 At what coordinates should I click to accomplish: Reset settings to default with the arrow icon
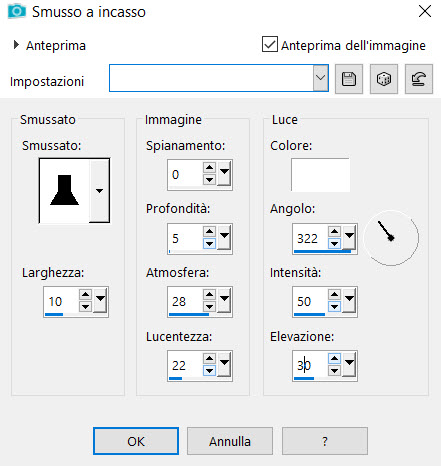[x=419, y=79]
